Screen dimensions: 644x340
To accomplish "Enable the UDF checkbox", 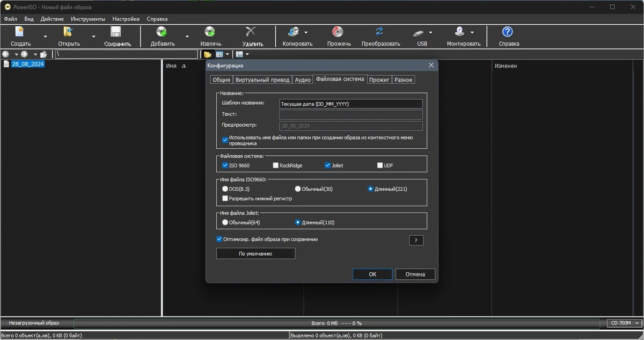I will click(x=380, y=165).
